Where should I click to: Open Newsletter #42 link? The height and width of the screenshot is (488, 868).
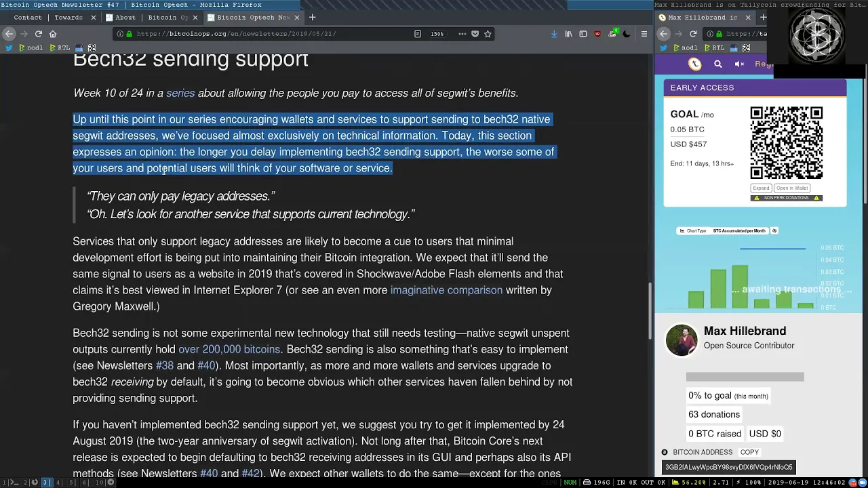(x=251, y=473)
